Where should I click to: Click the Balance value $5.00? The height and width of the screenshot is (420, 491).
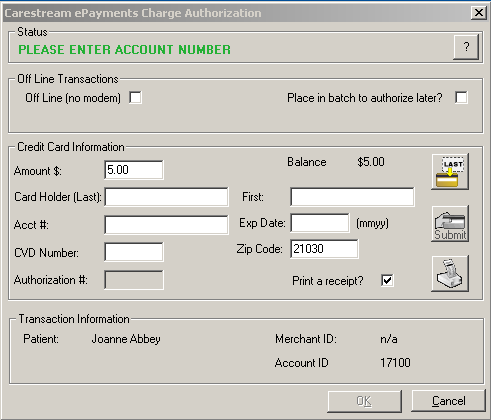(x=371, y=162)
